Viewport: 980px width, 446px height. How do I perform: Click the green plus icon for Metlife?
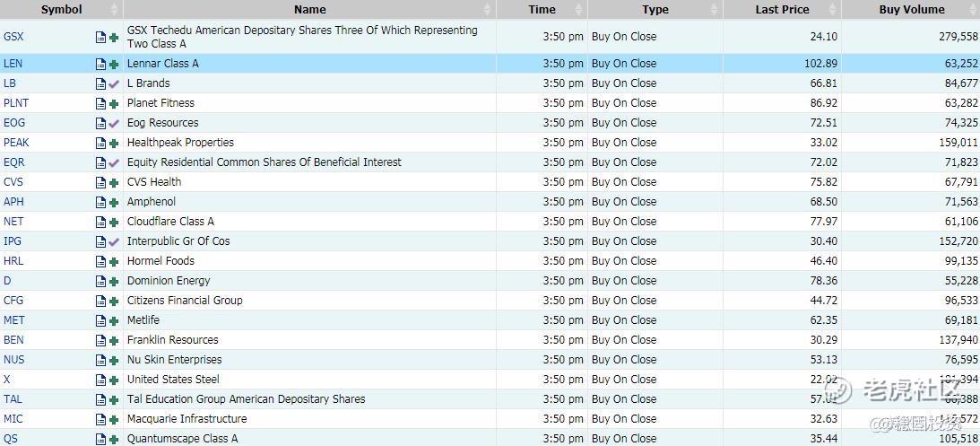[x=114, y=321]
